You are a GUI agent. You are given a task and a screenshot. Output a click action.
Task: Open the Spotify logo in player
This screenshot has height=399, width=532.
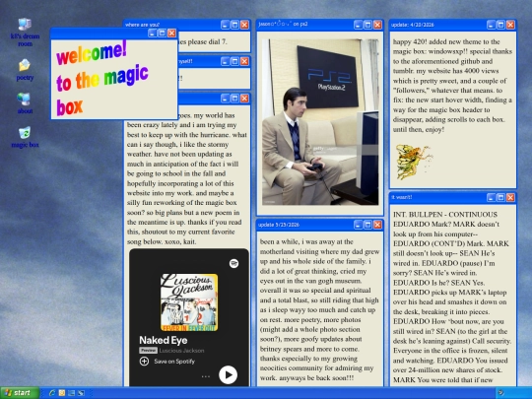point(233,263)
